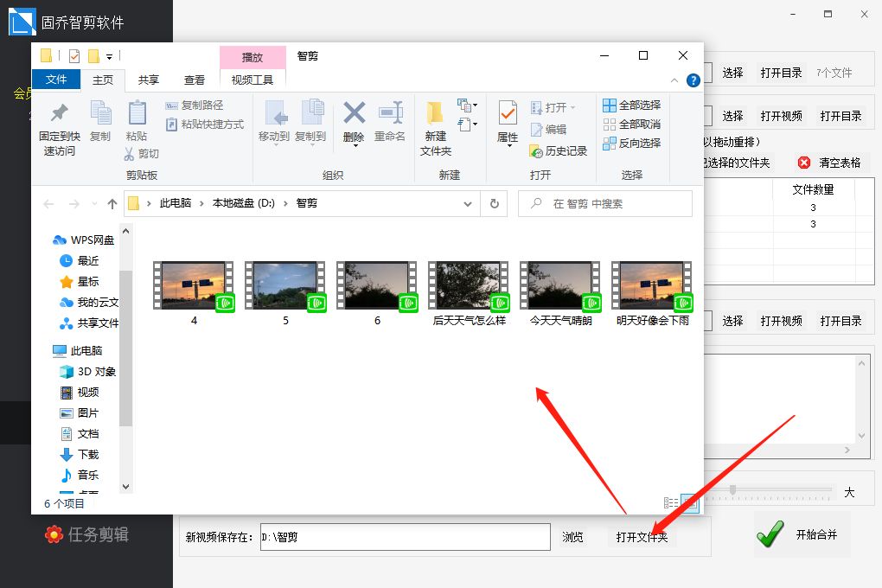Click the Back navigation arrow
This screenshot has width=882, height=588.
[x=49, y=204]
